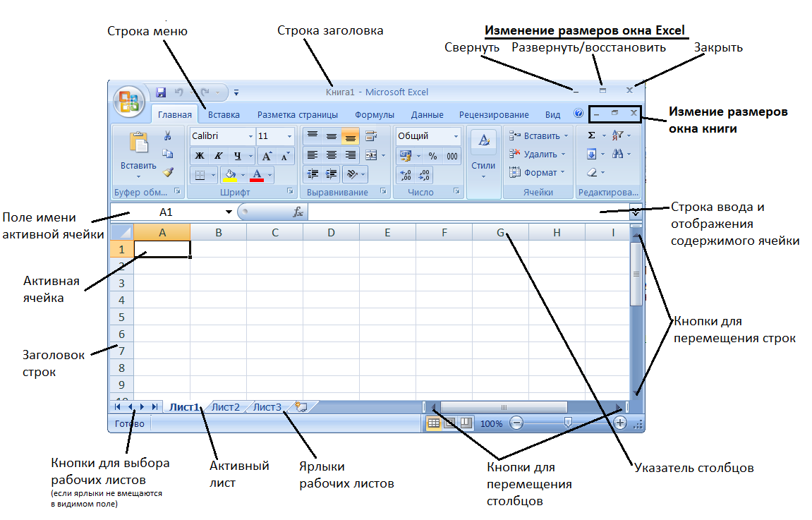Click the Clear eraser icon
Viewport: 812px width, 520px height.
point(593,172)
